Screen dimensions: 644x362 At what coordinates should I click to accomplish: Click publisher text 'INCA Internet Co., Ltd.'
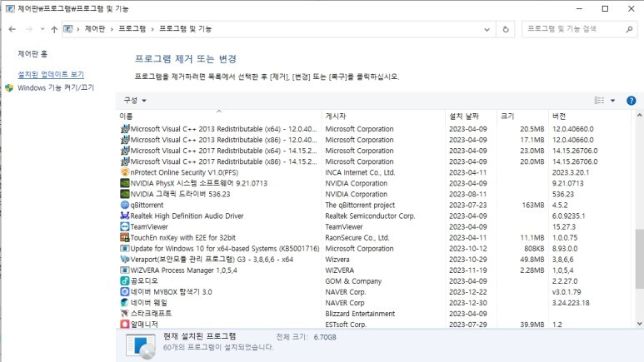coord(360,172)
